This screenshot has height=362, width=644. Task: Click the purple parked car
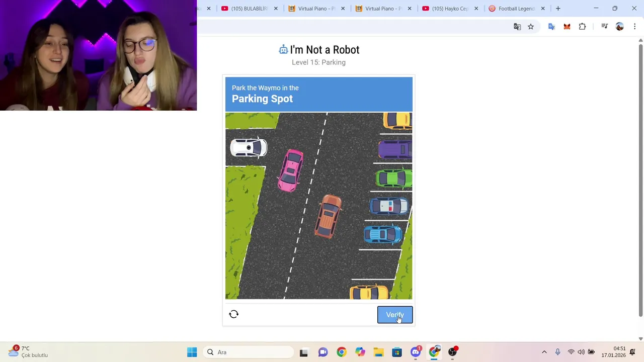pyautogui.click(x=395, y=149)
